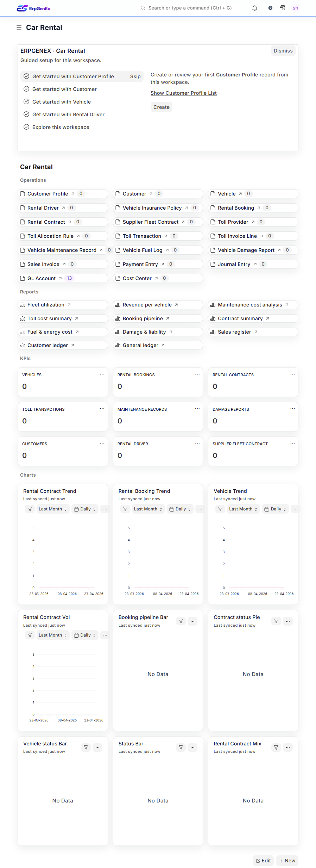Click the ErpGenEx logo
316x868 pixels.
(33, 8)
